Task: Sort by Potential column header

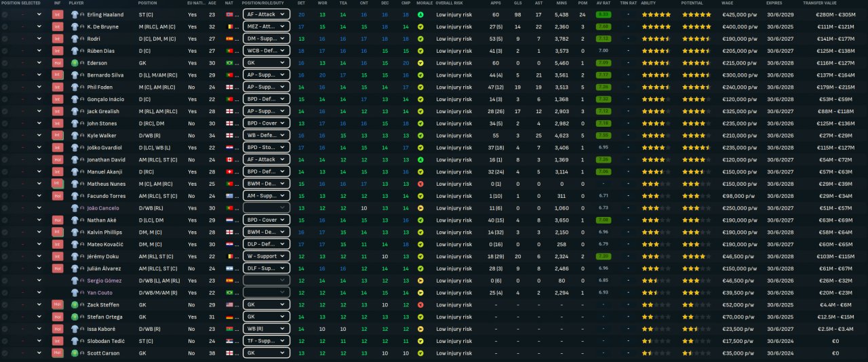Action: (x=693, y=3)
